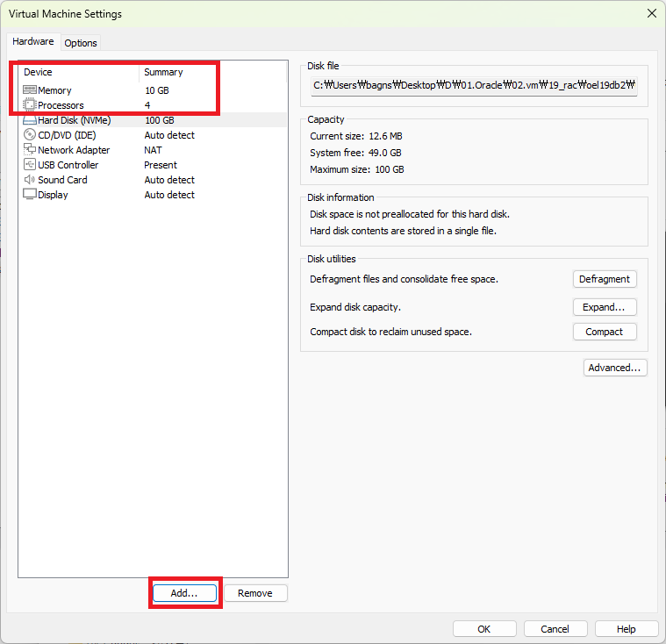Screen dimensions: 666x644
Task: Select the CD/DVD (IDE) row label
Action: click(67, 135)
